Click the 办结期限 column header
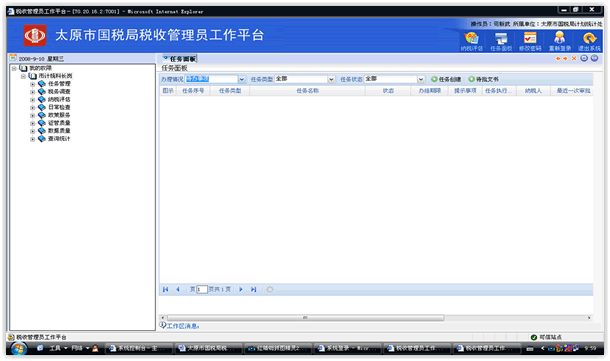 (429, 91)
